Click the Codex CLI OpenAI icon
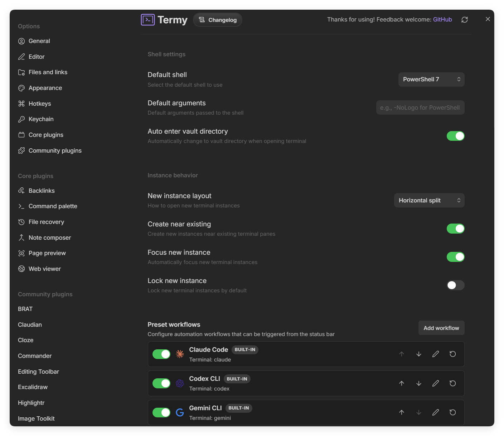The image size is (504, 436). pos(180,383)
